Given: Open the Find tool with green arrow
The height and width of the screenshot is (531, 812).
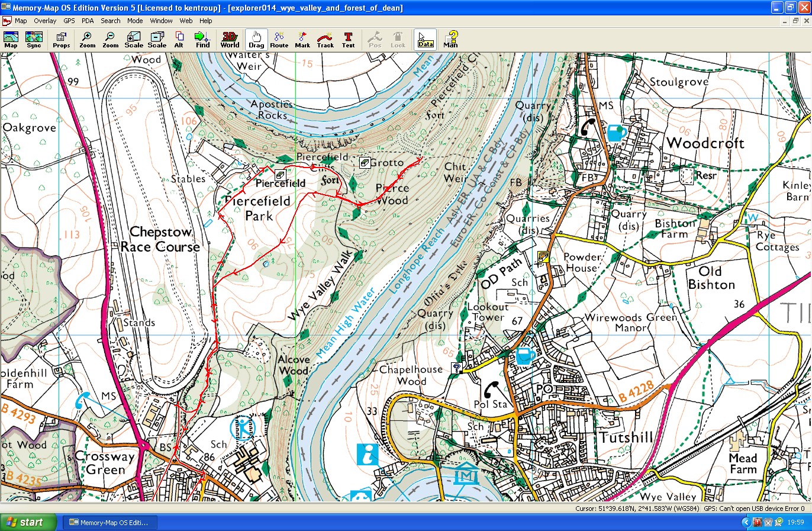Looking at the screenshot, I should (202, 40).
